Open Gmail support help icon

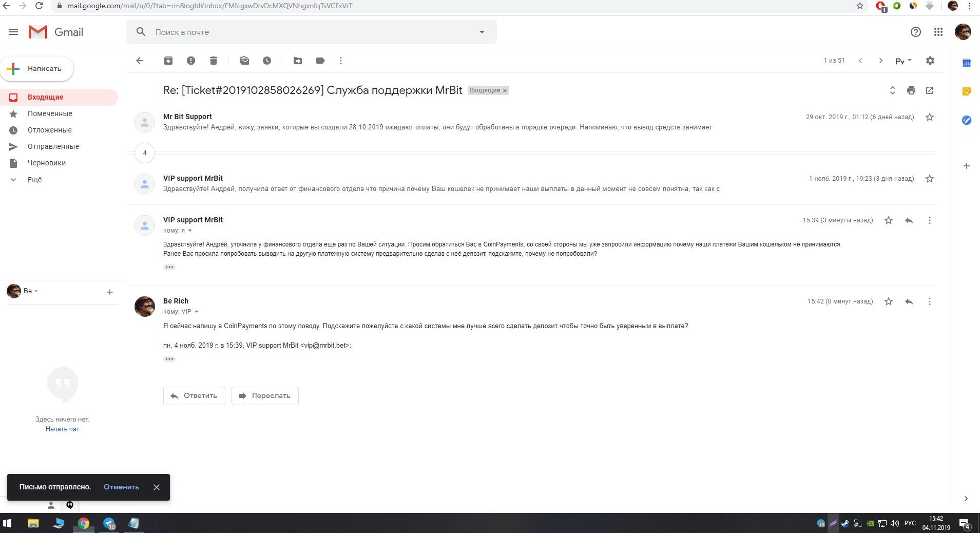[x=916, y=32]
